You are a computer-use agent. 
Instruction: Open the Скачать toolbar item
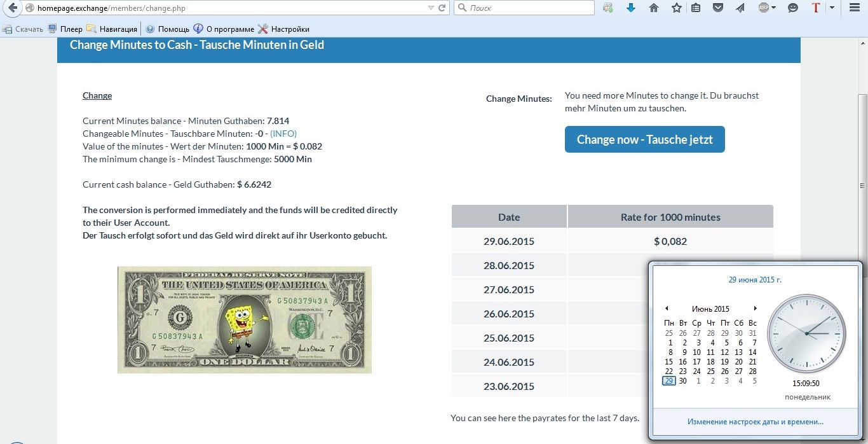coord(23,29)
